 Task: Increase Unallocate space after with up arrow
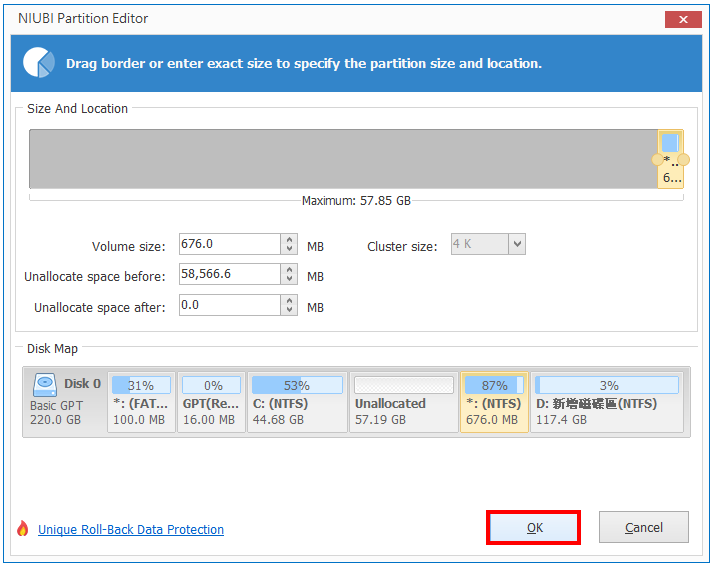click(x=289, y=300)
